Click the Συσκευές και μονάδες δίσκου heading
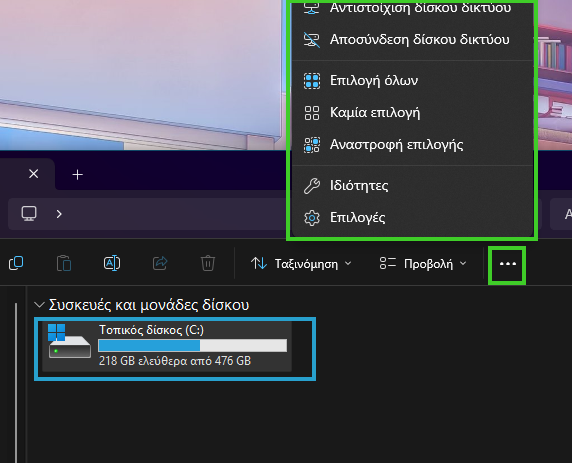 149,305
